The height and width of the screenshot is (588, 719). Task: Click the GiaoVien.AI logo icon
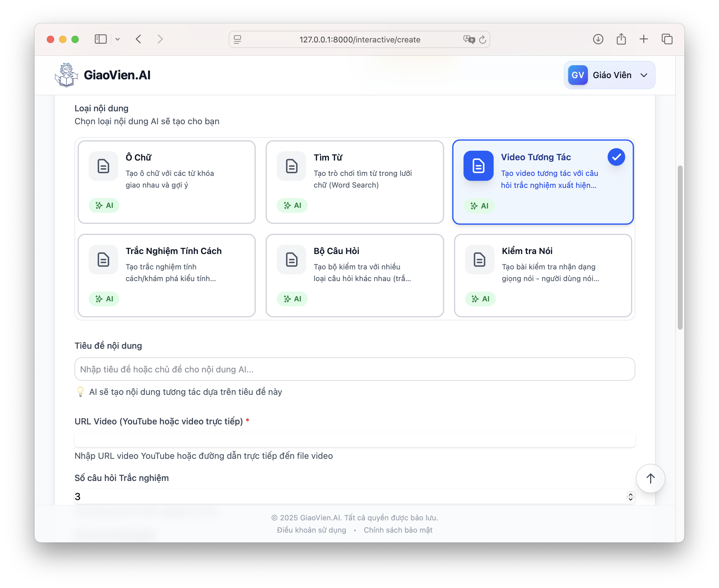click(66, 75)
